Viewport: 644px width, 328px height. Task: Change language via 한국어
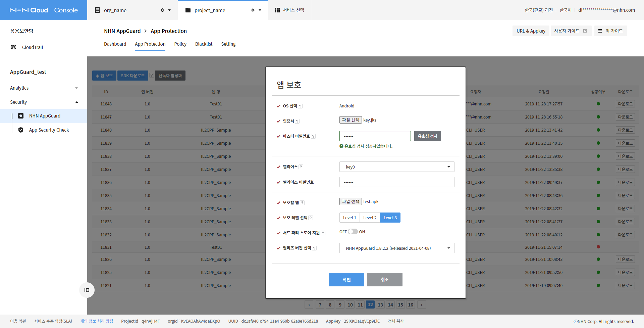[x=566, y=10]
